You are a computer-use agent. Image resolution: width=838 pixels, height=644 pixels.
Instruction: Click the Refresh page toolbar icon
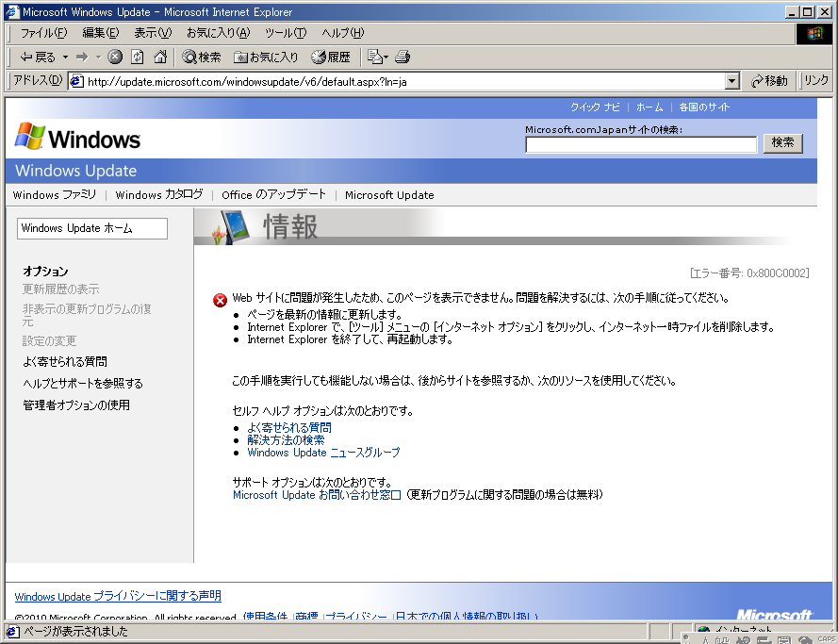pyautogui.click(x=138, y=57)
